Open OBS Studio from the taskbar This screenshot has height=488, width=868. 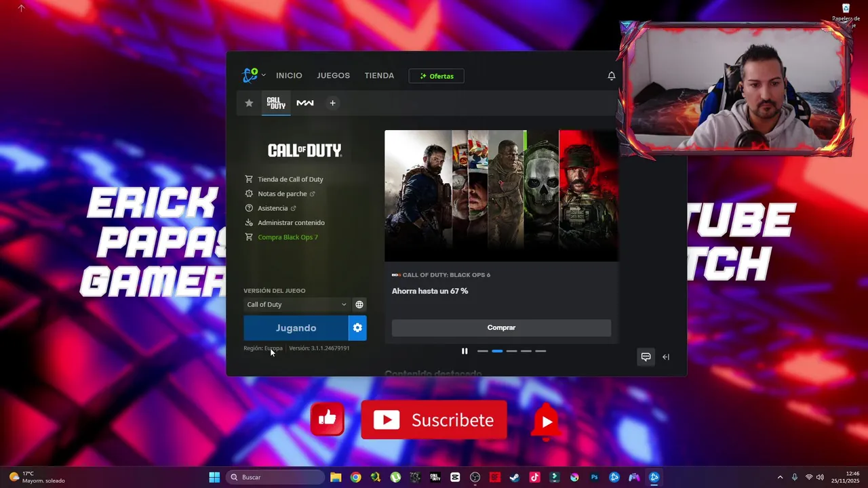475,477
